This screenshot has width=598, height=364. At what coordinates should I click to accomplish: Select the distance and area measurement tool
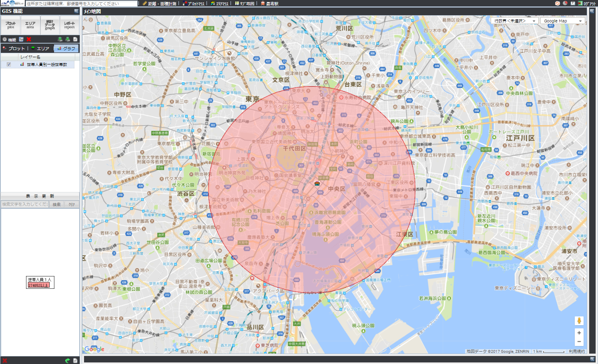(159, 4)
